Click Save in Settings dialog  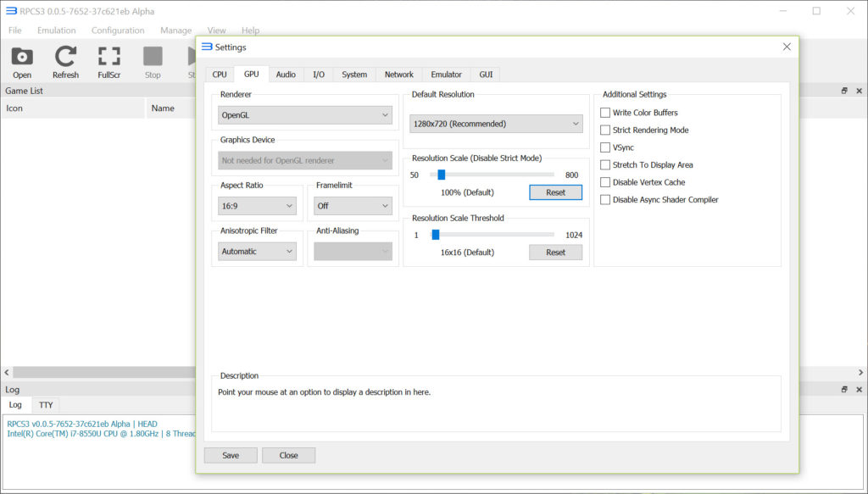tap(231, 455)
